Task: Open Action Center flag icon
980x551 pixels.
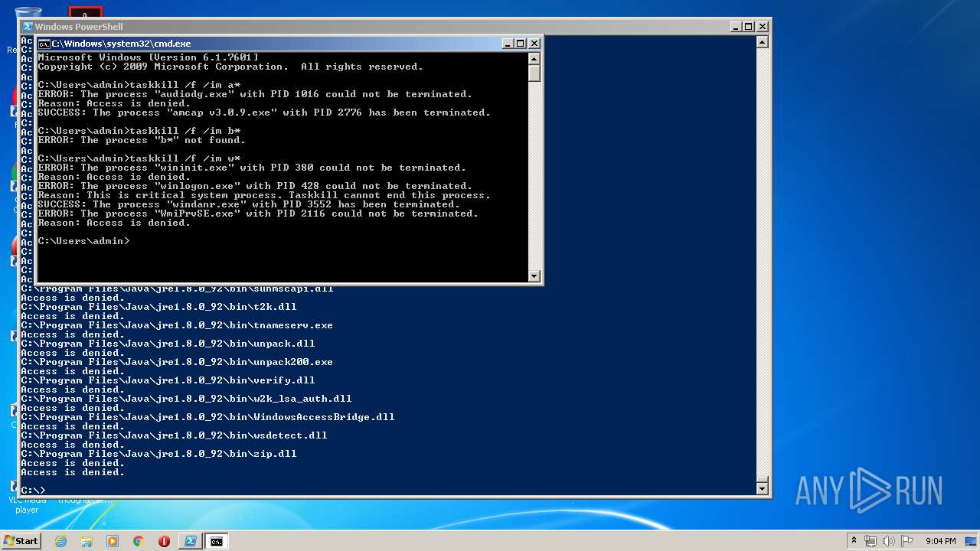Action: tap(907, 541)
